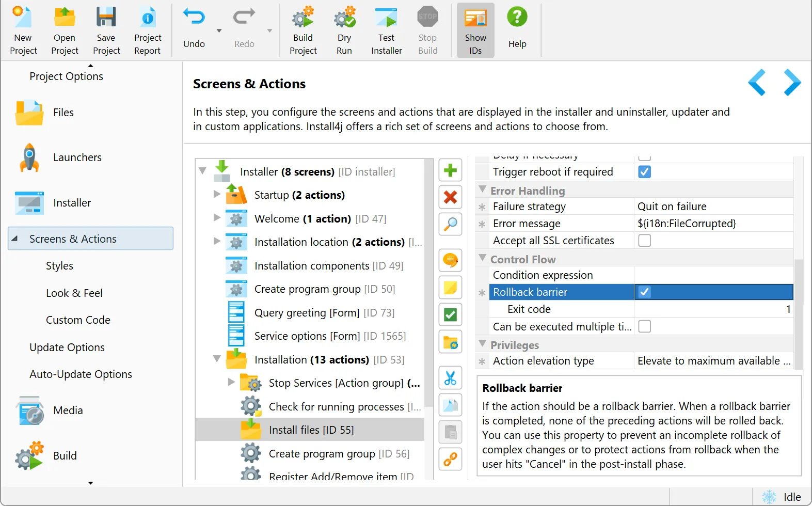Select Query greeting [Form] tree row

(x=310, y=312)
